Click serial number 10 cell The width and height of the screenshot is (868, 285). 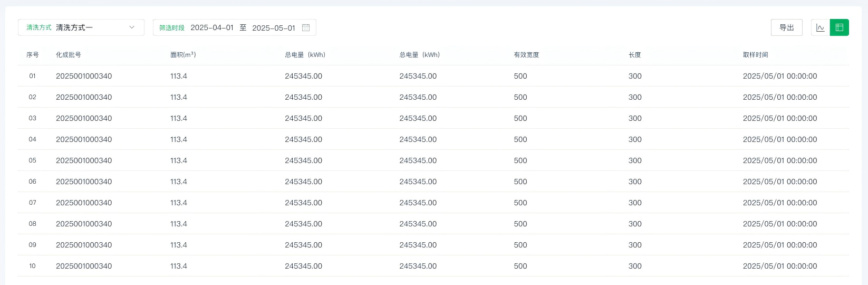click(x=32, y=266)
